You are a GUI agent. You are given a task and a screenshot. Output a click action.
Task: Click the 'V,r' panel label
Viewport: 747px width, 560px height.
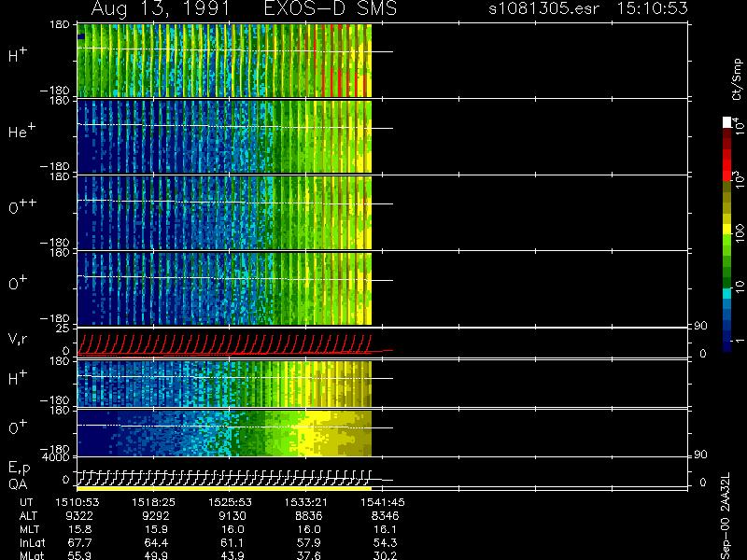18,338
